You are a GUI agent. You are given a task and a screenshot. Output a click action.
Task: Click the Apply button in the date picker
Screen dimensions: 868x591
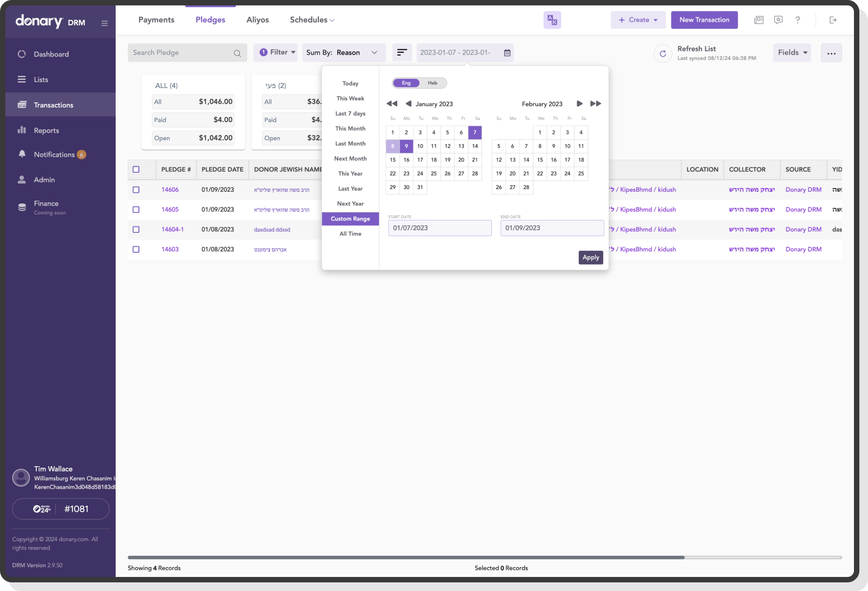pyautogui.click(x=590, y=258)
